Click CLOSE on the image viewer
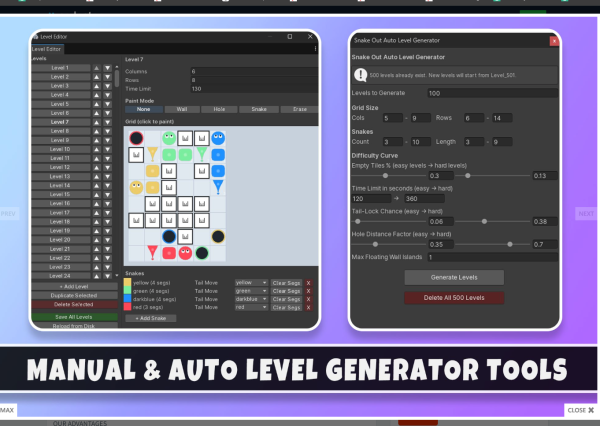This screenshot has height=426, width=600. click(x=580, y=410)
